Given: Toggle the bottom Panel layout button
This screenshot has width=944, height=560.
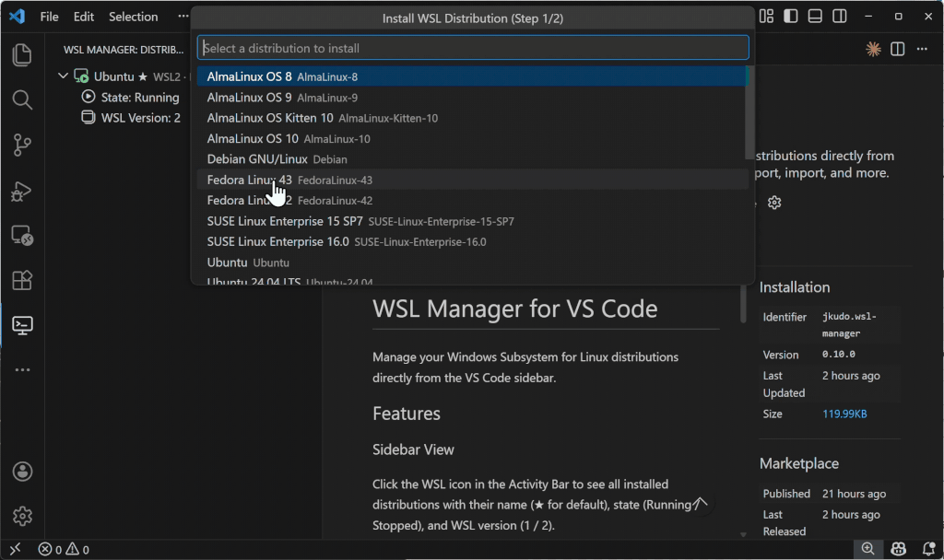Looking at the screenshot, I should 815,17.
